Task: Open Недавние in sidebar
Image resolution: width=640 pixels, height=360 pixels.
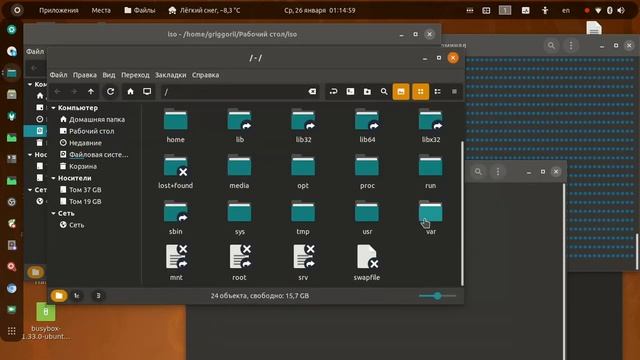Action: 81,143
